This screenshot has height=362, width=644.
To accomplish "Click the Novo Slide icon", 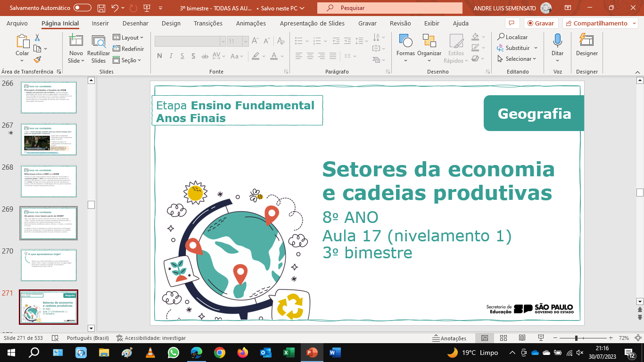I will pyautogui.click(x=76, y=41).
